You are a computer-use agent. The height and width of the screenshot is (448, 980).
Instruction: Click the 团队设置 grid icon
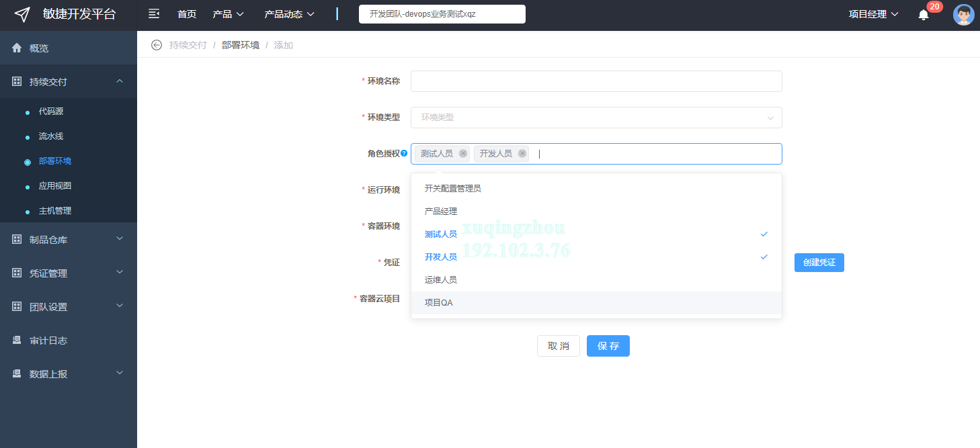click(17, 307)
